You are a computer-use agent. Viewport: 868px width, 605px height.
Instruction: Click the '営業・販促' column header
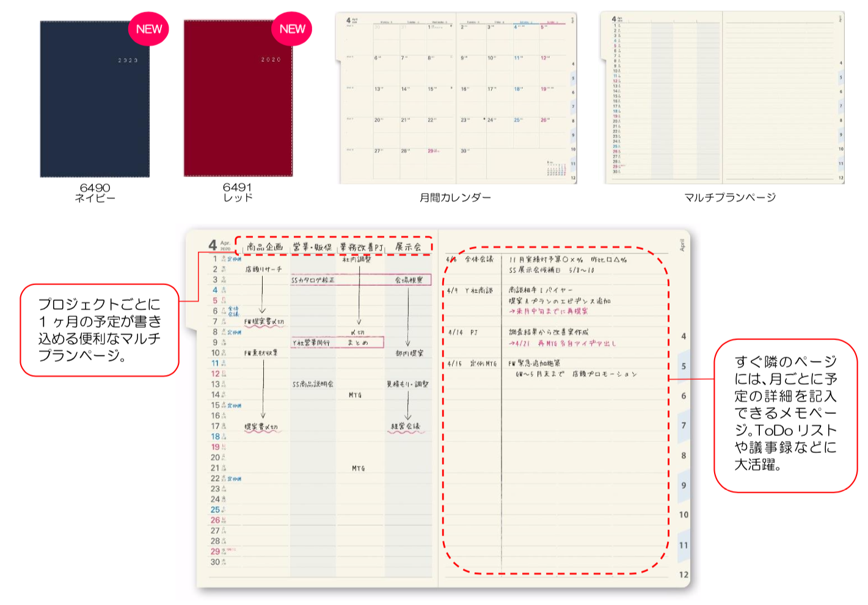coord(313,247)
